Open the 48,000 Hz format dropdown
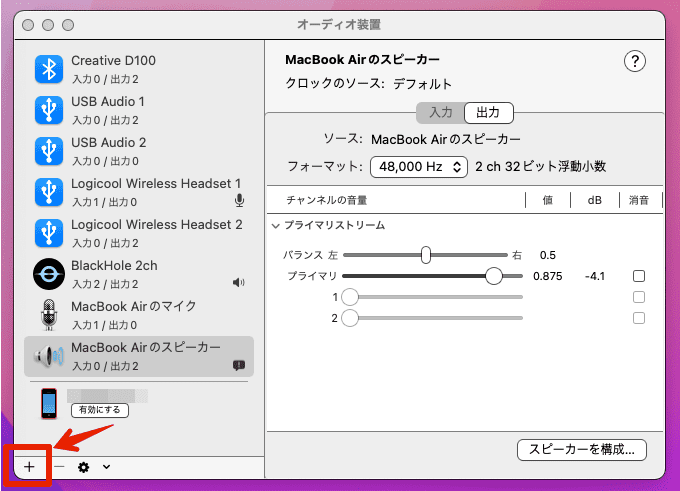680x491 pixels. [418, 167]
